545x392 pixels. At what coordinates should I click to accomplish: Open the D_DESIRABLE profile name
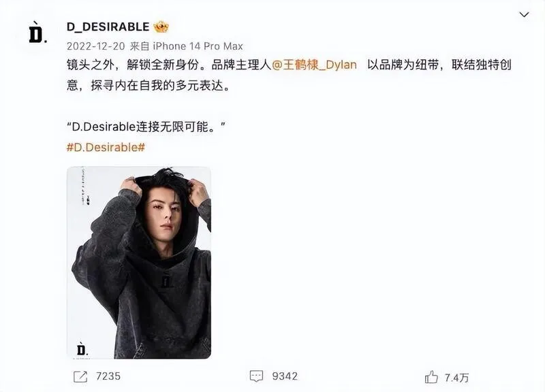pyautogui.click(x=108, y=27)
